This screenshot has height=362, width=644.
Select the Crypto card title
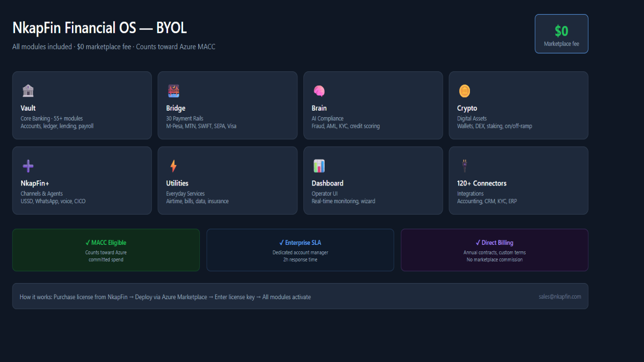(467, 108)
